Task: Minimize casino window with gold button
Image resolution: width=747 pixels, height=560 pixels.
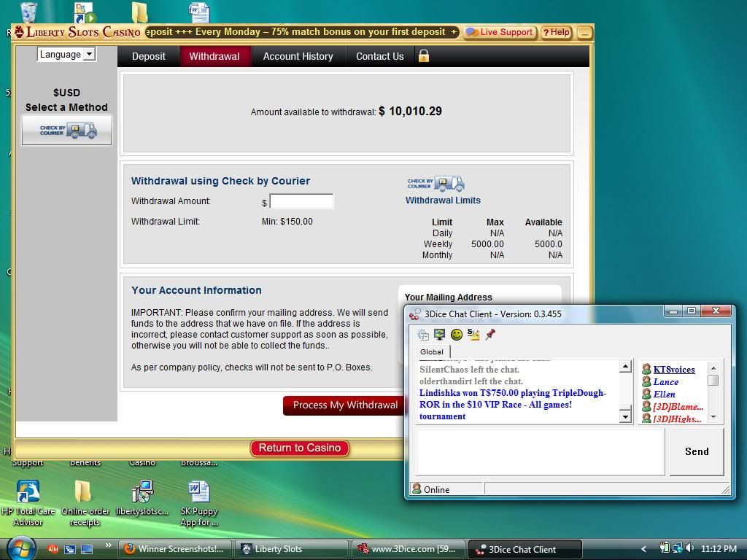Action: click(x=584, y=32)
